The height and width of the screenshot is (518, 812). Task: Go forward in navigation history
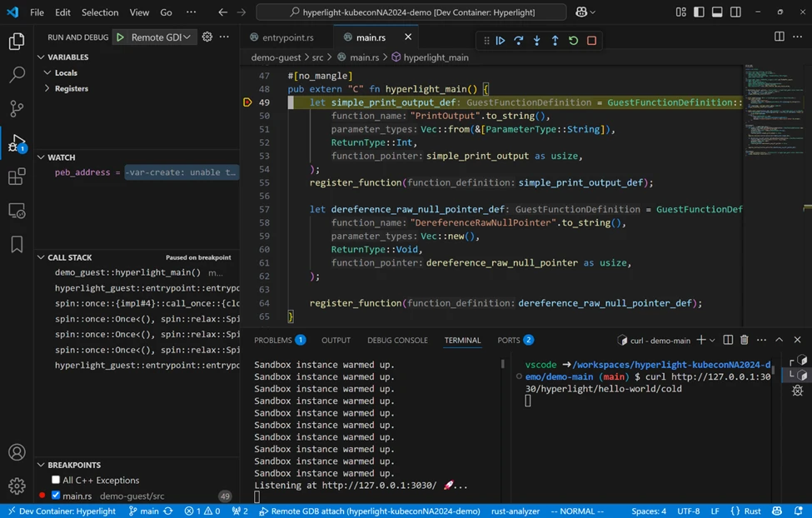[x=242, y=12]
